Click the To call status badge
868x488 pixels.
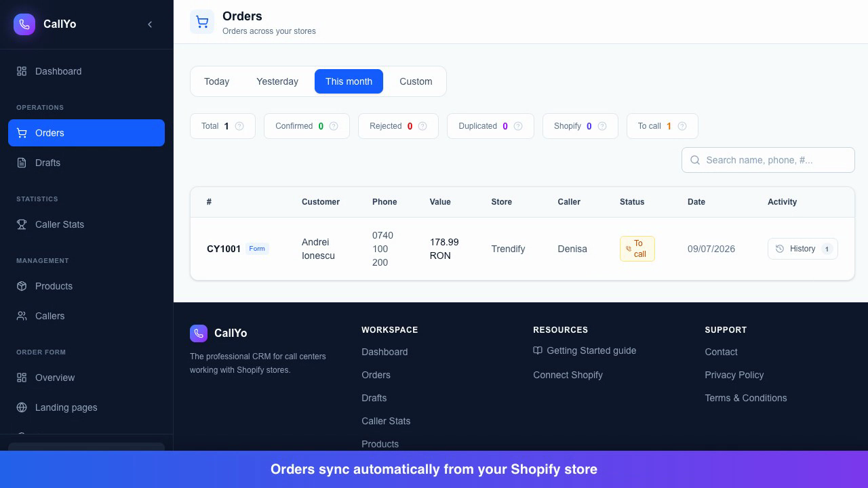637,249
